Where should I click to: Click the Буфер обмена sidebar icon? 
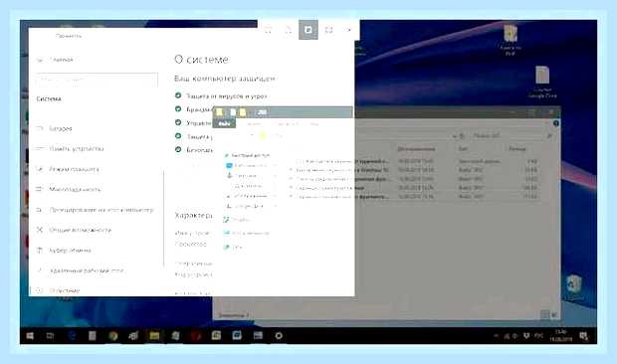40,250
